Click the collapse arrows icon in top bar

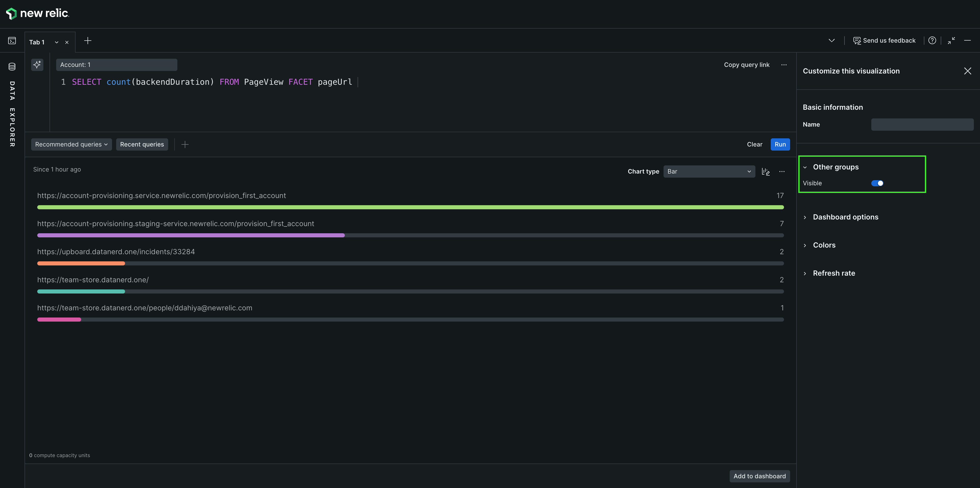pyautogui.click(x=951, y=41)
